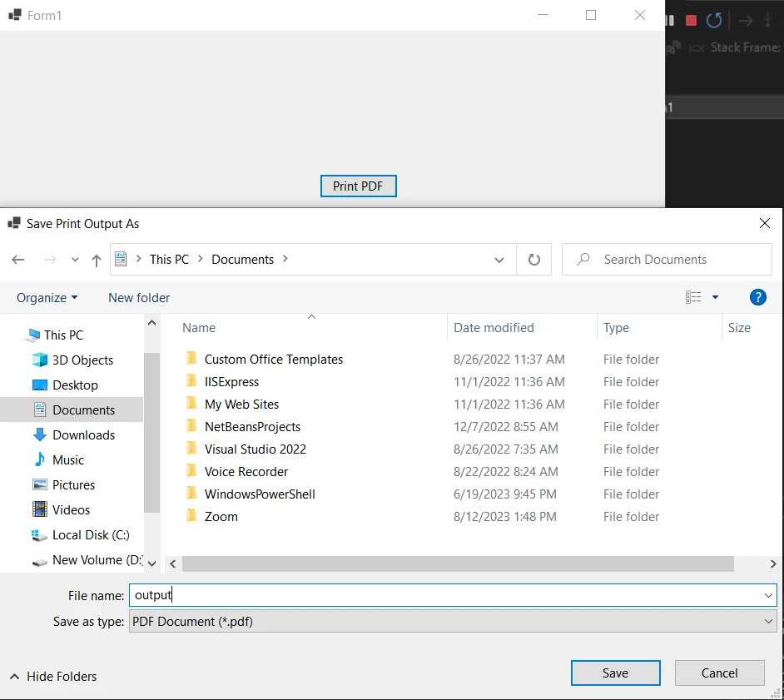Screen dimensions: 784x700
Task: Sort files by Name column header
Action: point(199,328)
